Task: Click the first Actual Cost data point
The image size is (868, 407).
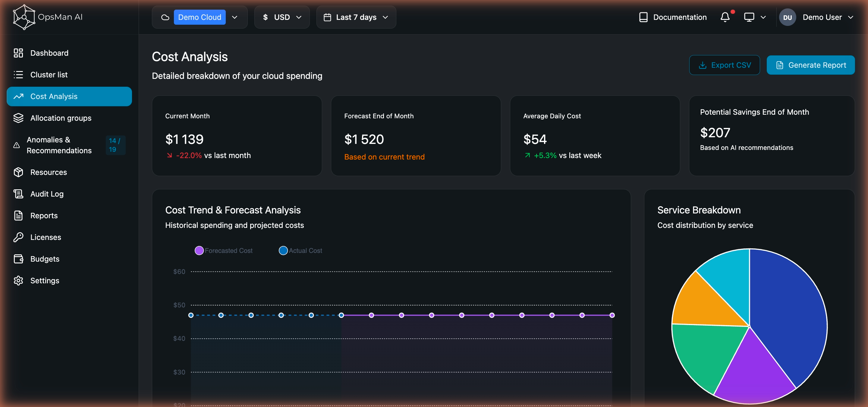Action: (191, 315)
